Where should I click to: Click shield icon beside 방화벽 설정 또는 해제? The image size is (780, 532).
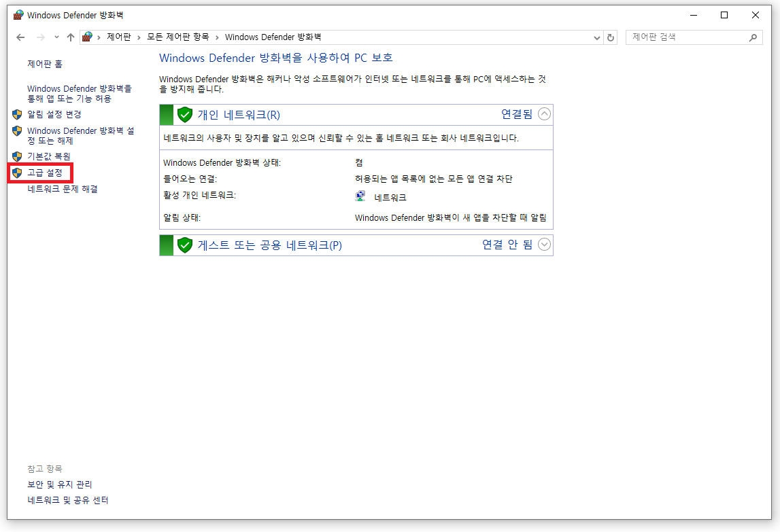17,130
